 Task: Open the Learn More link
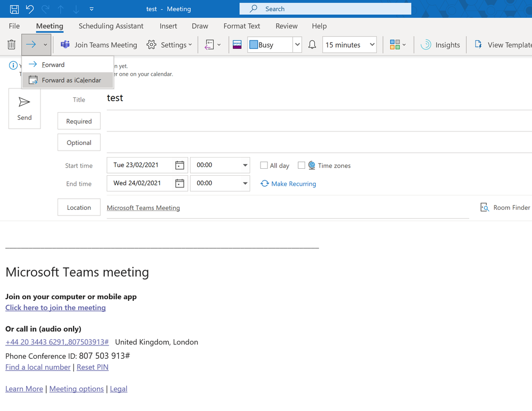[24, 389]
